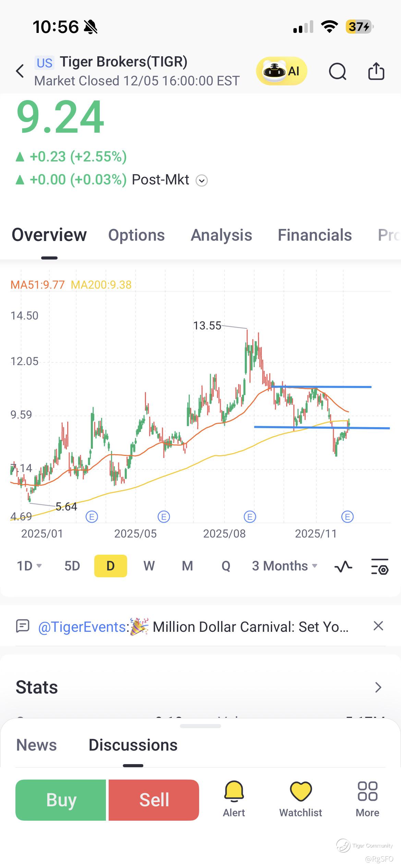The height and width of the screenshot is (868, 401).
Task: Dismiss the Million Dollar Carnival banner
Action: coord(378,626)
